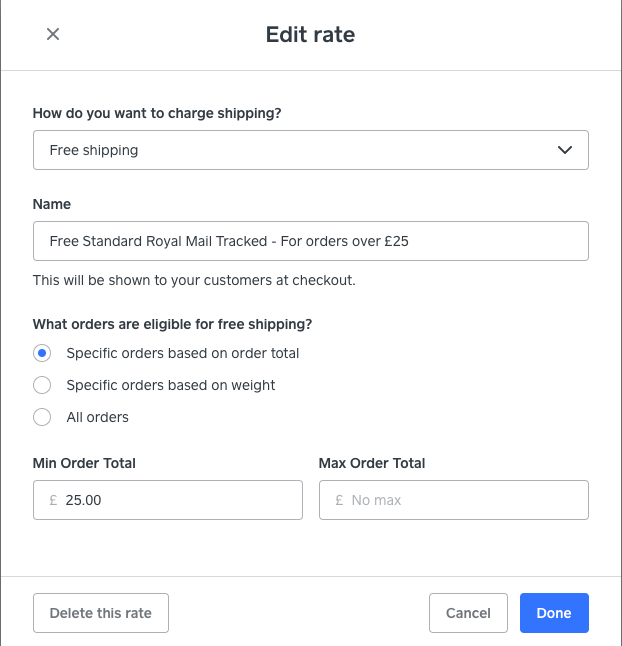Select specific orders based on order total
Viewport: 622px width, 646px height.
(42, 353)
